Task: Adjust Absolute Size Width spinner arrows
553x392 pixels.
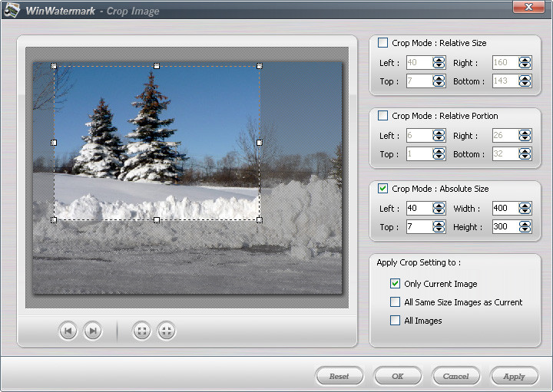Action: [x=525, y=209]
